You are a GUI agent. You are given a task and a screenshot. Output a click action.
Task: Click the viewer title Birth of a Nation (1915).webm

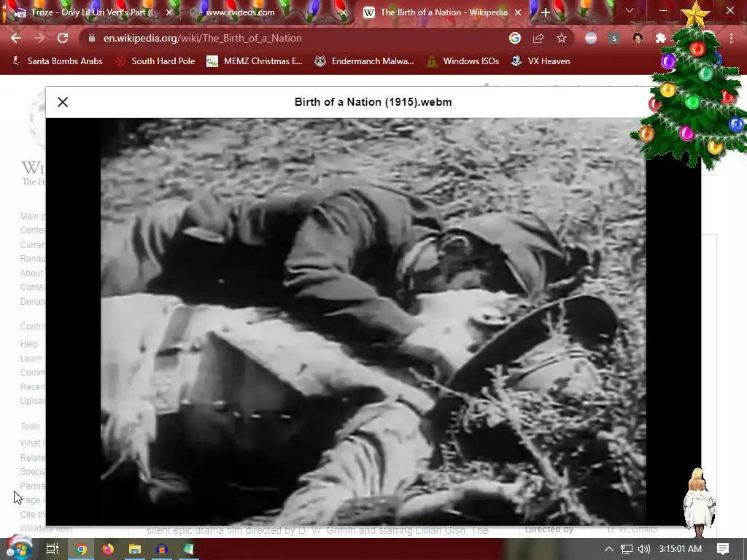click(x=373, y=102)
